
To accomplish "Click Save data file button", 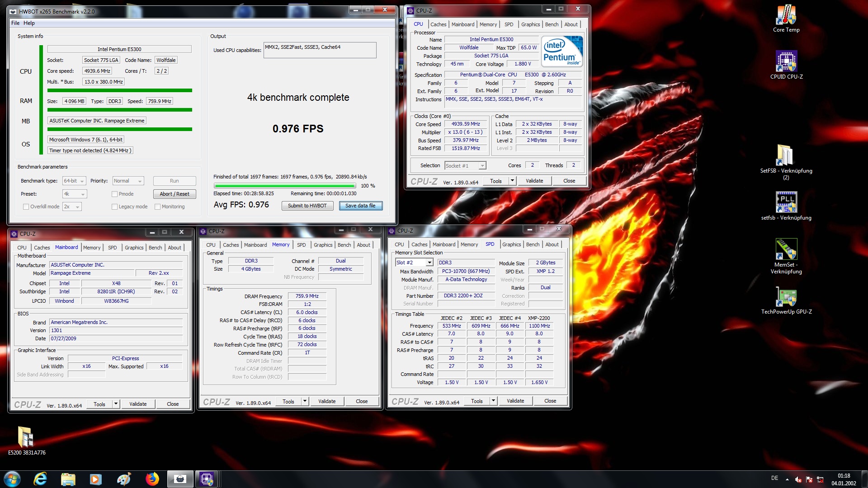I will click(360, 206).
